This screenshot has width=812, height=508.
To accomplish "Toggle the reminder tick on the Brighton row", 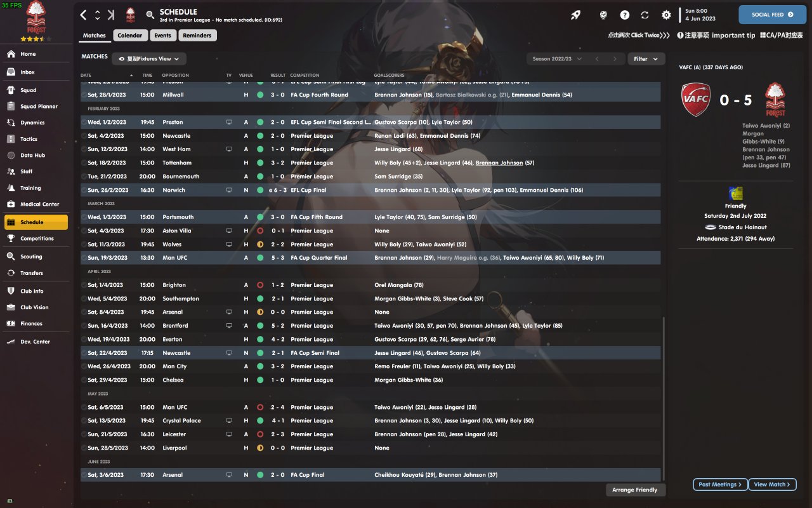I will pos(84,285).
